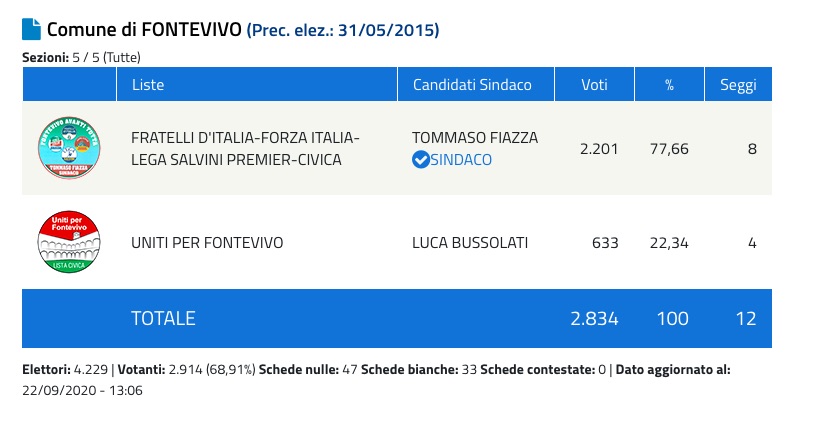Click the Voti column header
Screen dimensions: 815x430
[594, 85]
